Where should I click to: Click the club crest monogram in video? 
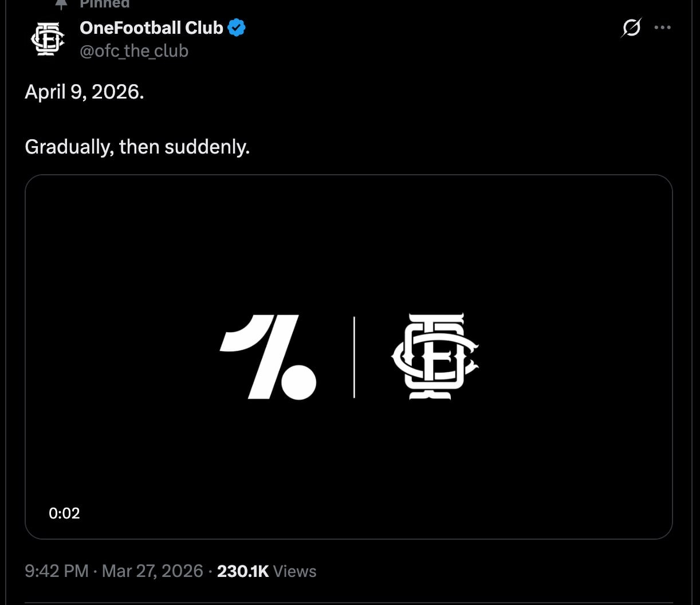coord(435,356)
